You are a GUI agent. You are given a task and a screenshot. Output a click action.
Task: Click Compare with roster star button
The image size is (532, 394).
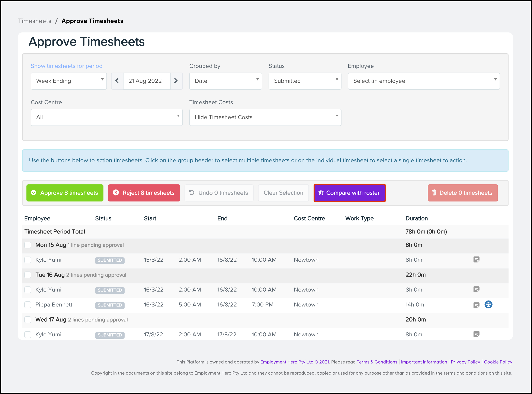coord(349,193)
